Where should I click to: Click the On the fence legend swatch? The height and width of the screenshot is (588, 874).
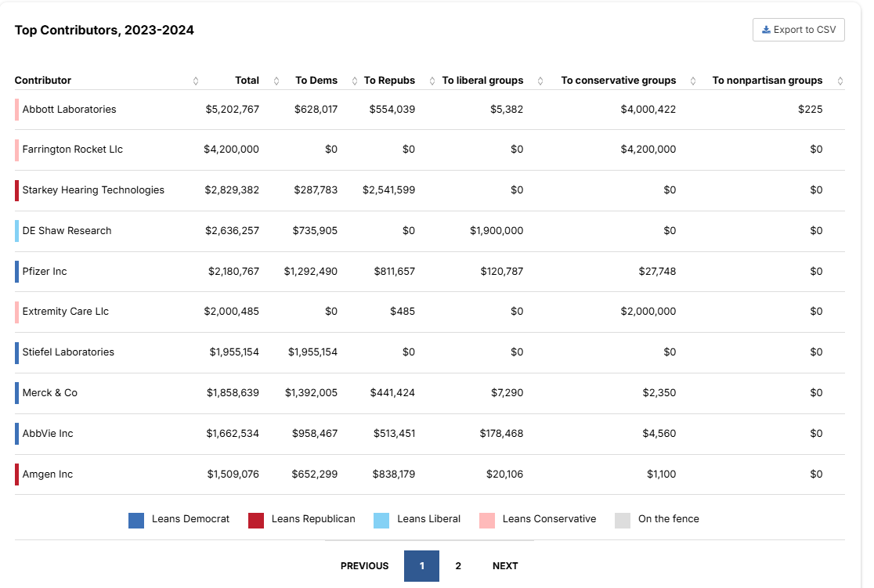coord(623,520)
